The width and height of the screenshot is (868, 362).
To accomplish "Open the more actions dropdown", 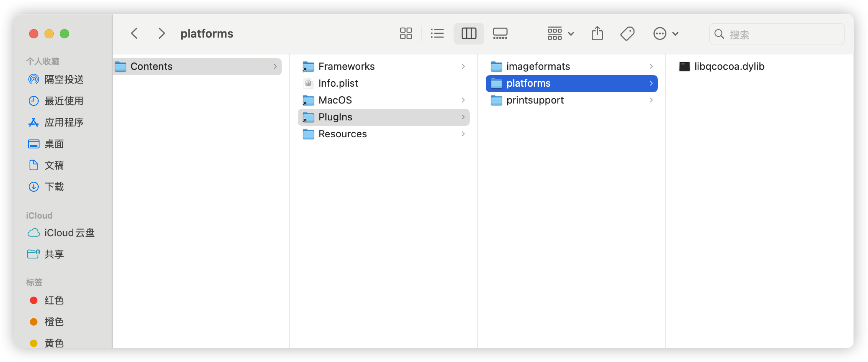I will (666, 34).
